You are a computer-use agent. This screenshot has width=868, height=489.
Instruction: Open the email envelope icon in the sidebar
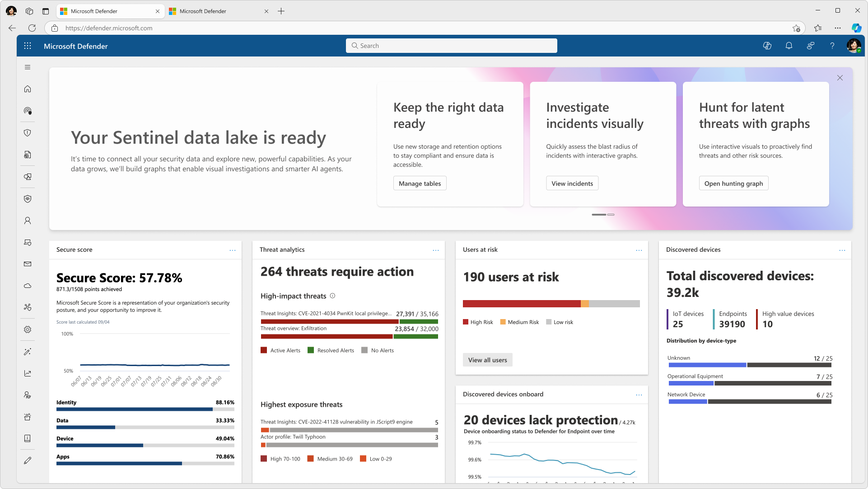coord(28,264)
